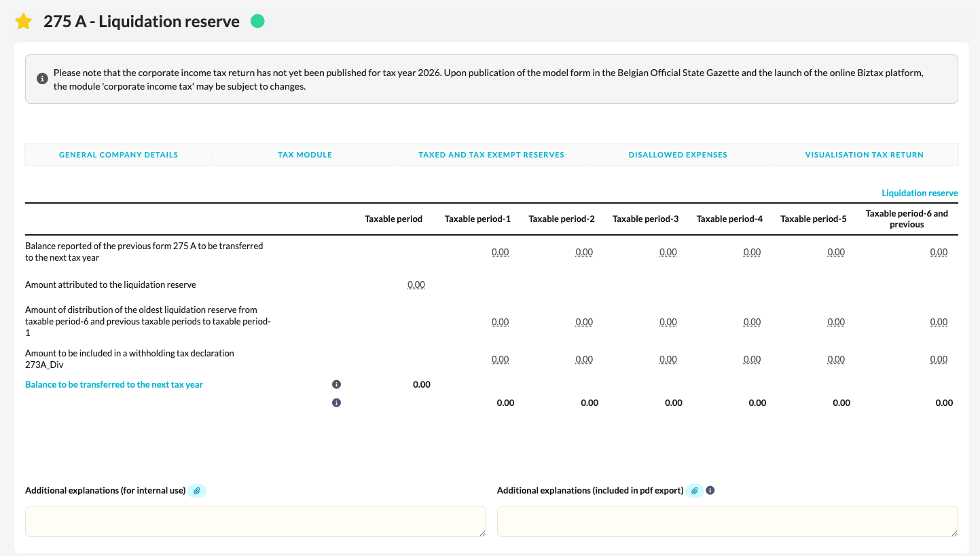Screen dimensions: 980x556
Task: Follow the Balance to be transferred link
Action: [x=114, y=384]
